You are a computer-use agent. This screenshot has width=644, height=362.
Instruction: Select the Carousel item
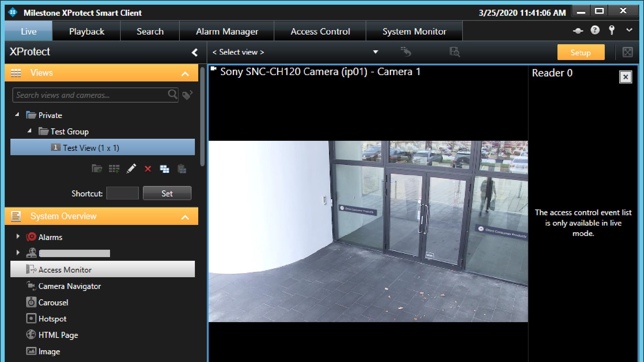(53, 302)
